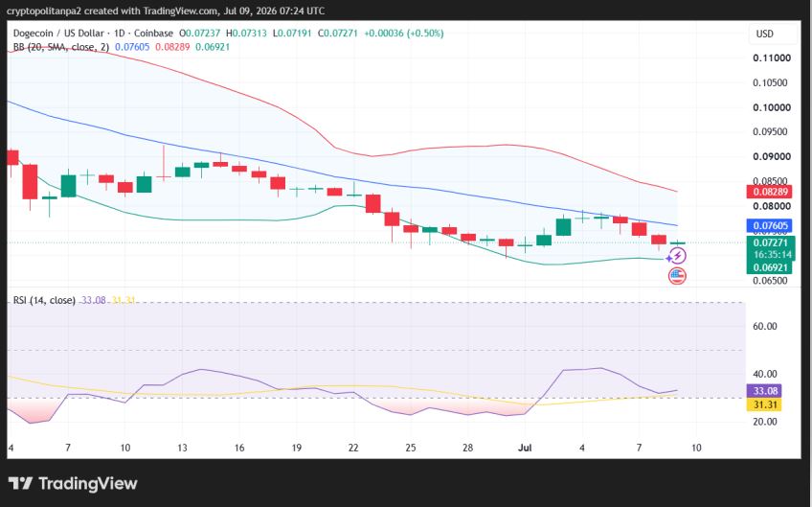Click the 0.09500 price axis label
The image size is (812, 507).
click(x=770, y=131)
